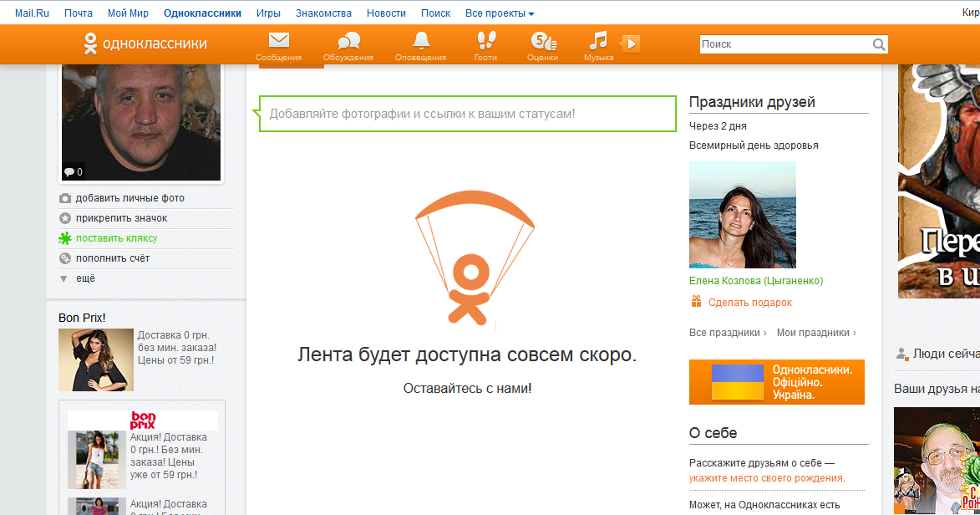
Task: Click the music play button
Action: click(631, 43)
